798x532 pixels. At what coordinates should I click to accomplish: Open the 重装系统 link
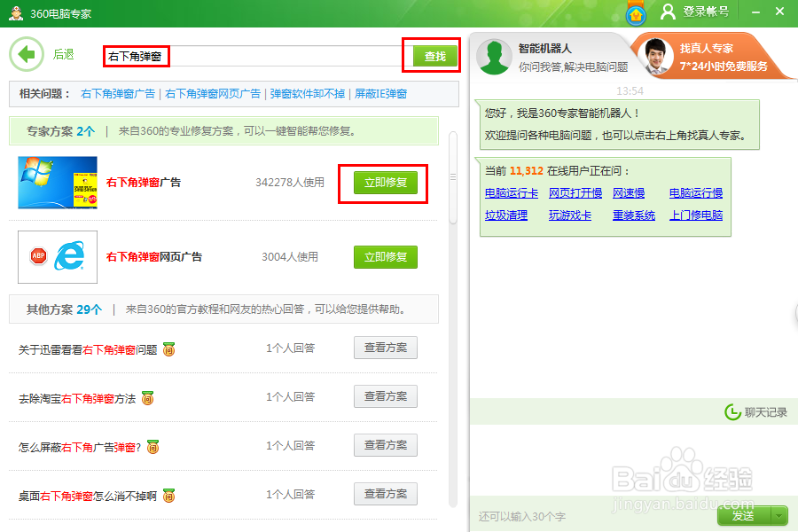click(633, 215)
